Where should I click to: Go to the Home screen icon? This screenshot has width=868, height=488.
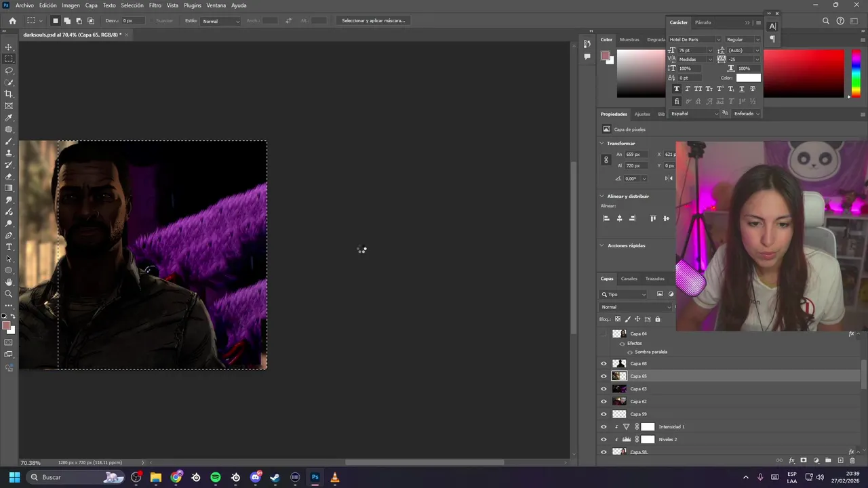[12, 21]
